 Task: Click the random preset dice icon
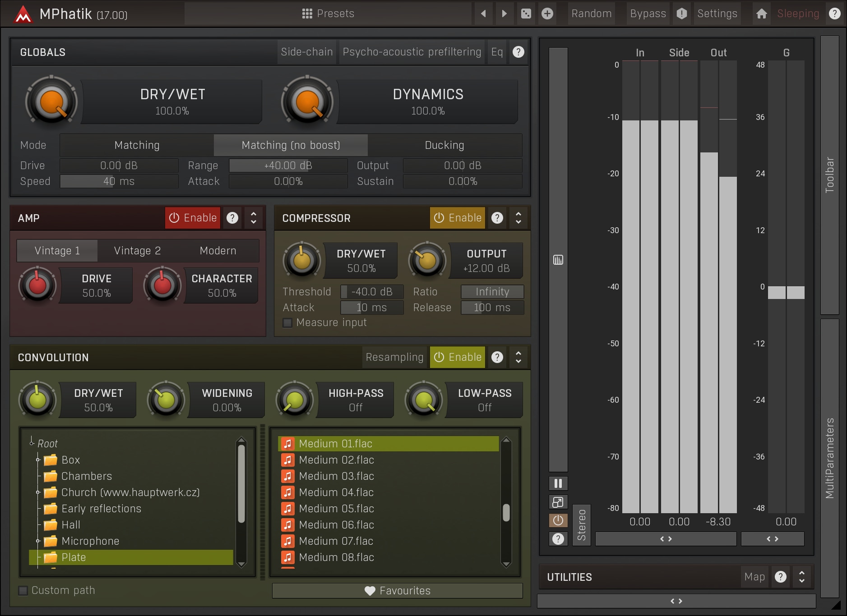tap(526, 14)
